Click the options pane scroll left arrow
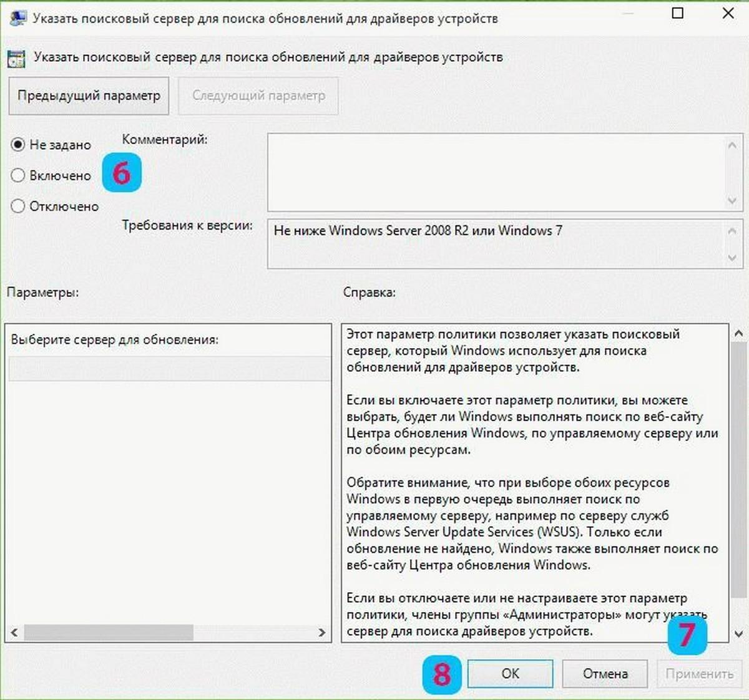This screenshot has width=749, height=700. click(x=14, y=633)
